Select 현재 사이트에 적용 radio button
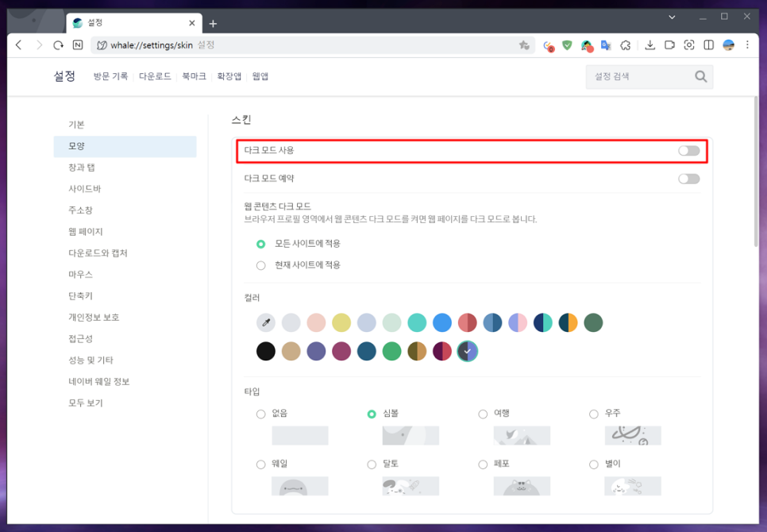Screen dimensions: 767x532 click(x=260, y=265)
